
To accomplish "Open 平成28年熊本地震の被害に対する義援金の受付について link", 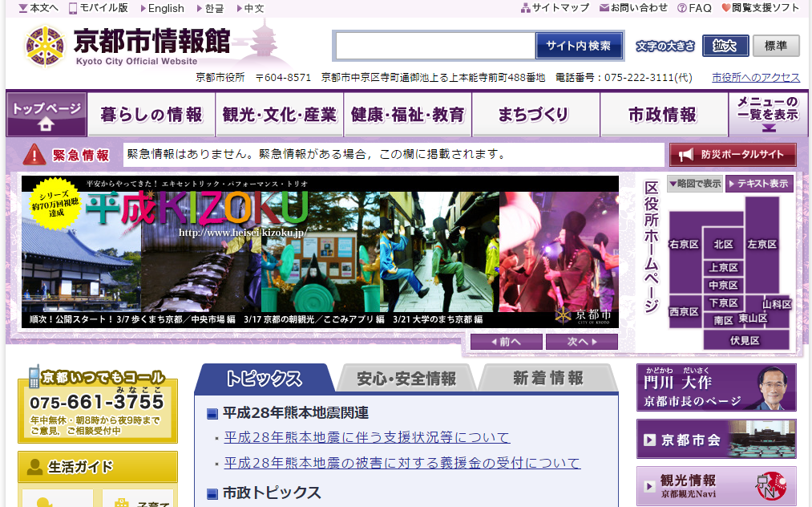I will coord(402,462).
